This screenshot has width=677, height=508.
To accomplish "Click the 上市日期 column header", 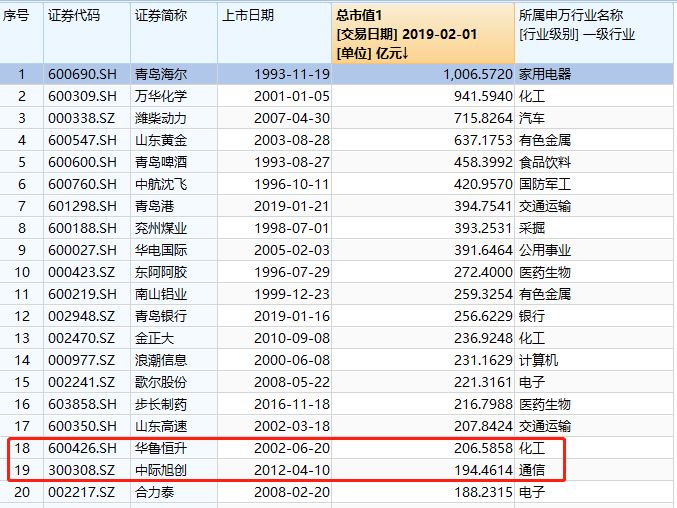I will point(275,34).
